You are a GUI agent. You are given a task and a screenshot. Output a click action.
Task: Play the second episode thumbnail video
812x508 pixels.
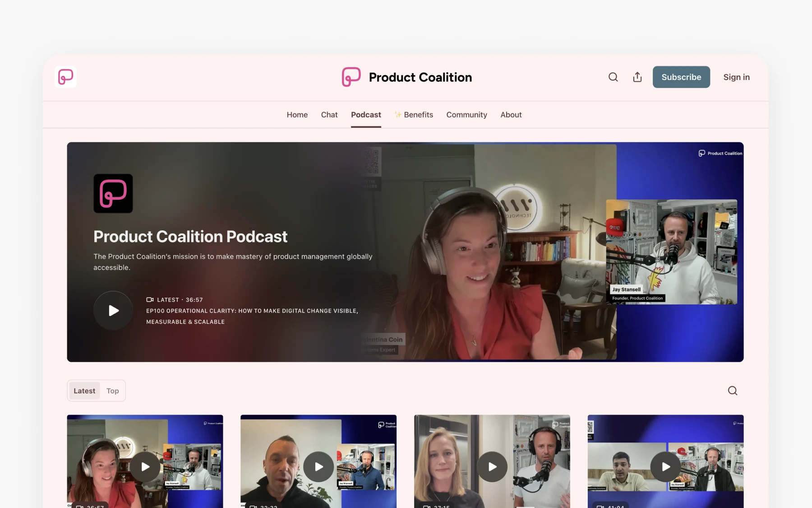tap(318, 467)
